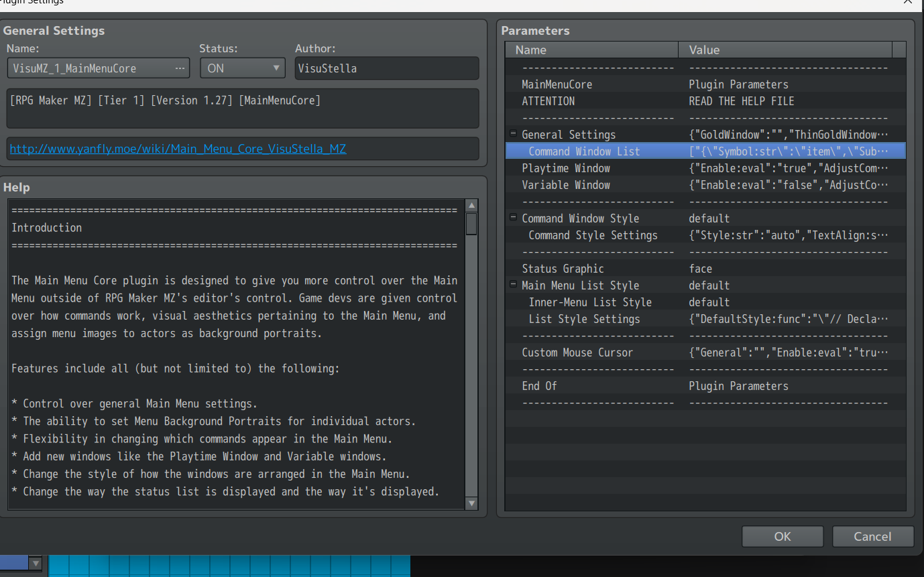The height and width of the screenshot is (577, 924).
Task: Click the plugin description text box
Action: pos(243,108)
